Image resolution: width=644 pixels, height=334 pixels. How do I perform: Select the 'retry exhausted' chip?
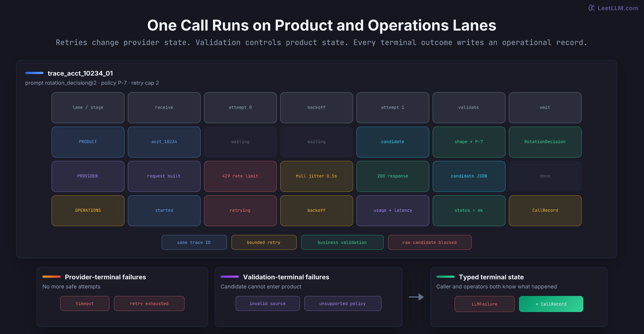[x=149, y=303]
